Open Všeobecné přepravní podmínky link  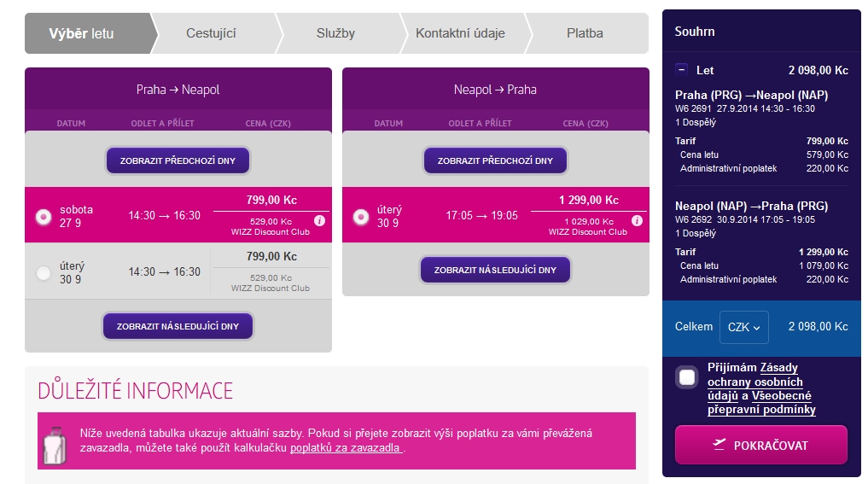pos(761,403)
